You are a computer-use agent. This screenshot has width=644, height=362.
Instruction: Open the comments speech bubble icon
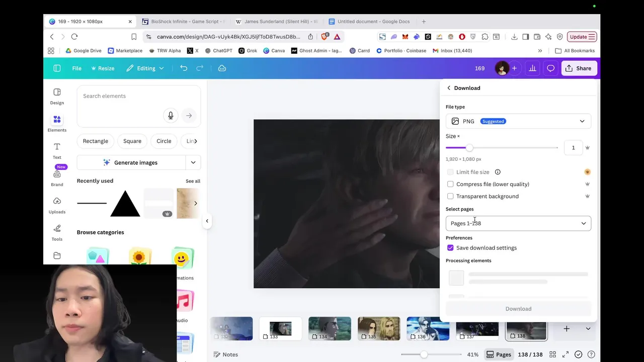[551, 68]
